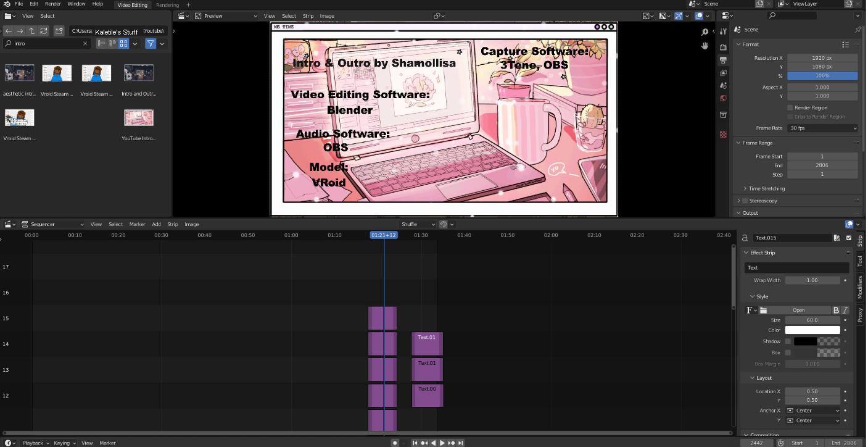Go forward to next folder in file browser
868x447 pixels.
coord(20,31)
